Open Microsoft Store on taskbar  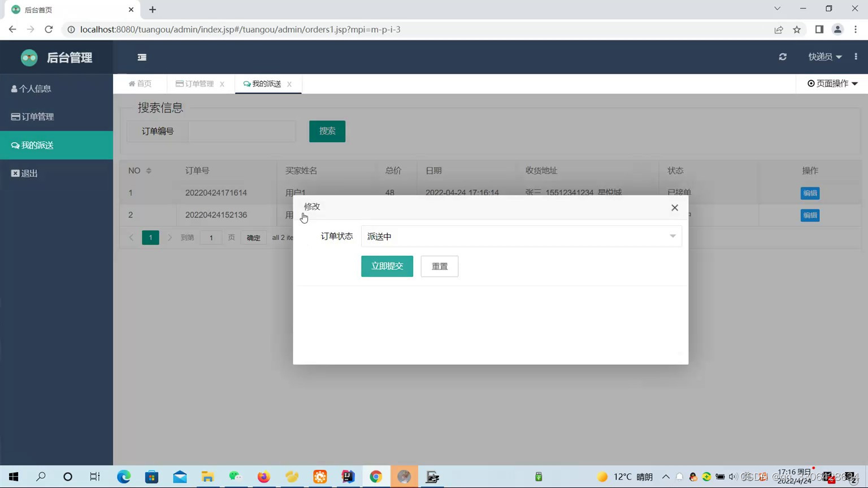tap(151, 477)
